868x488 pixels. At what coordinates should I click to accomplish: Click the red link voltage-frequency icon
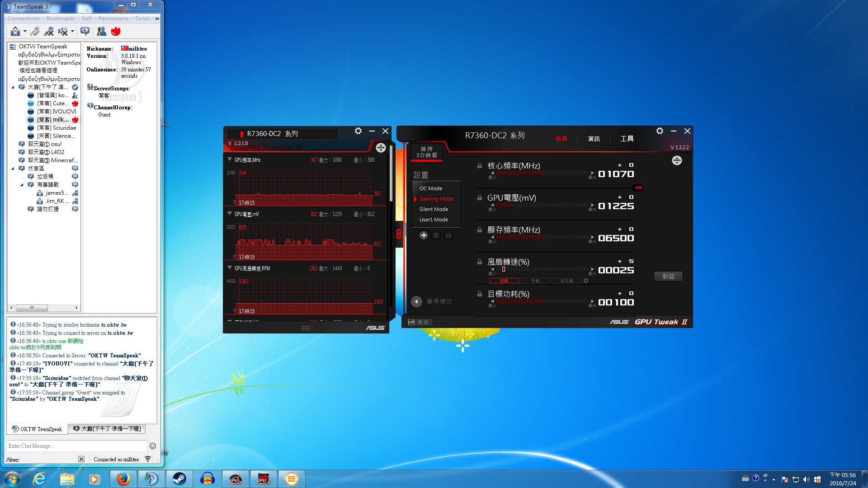tap(638, 188)
